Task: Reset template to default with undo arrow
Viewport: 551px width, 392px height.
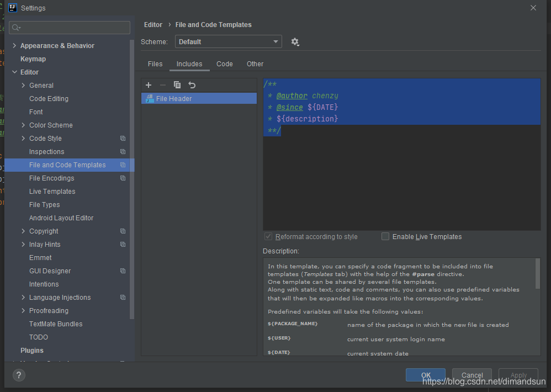Action: coord(192,85)
